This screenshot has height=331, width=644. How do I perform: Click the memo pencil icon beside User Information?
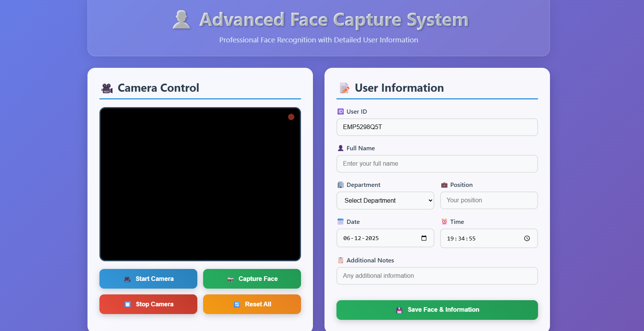click(344, 88)
